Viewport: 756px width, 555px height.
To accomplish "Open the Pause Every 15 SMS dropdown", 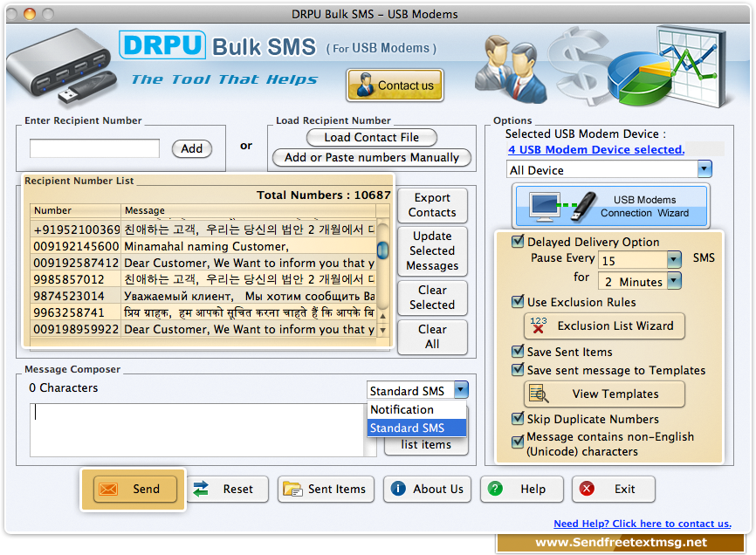I will coord(640,260).
